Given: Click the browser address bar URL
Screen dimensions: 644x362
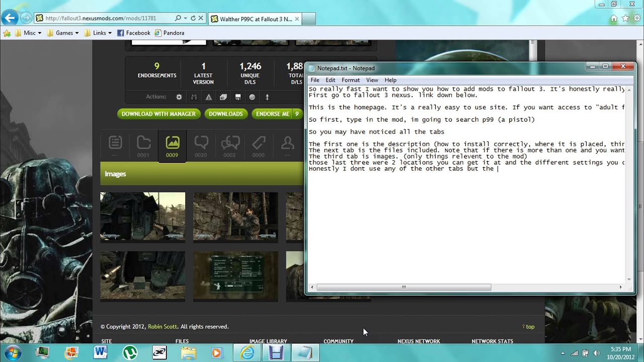Looking at the screenshot, I should point(101,18).
